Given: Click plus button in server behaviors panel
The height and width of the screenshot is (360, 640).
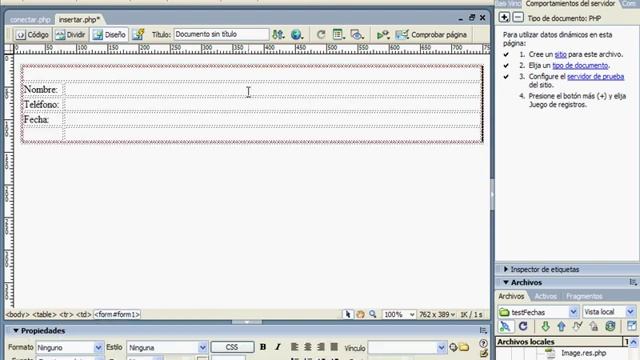Looking at the screenshot, I should (x=504, y=18).
